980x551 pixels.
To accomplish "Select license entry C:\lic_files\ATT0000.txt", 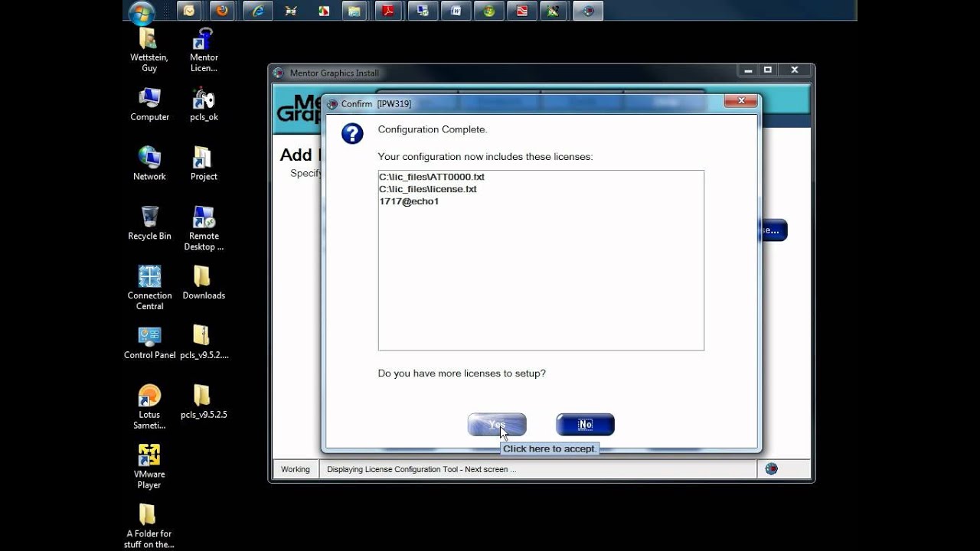I will (432, 177).
